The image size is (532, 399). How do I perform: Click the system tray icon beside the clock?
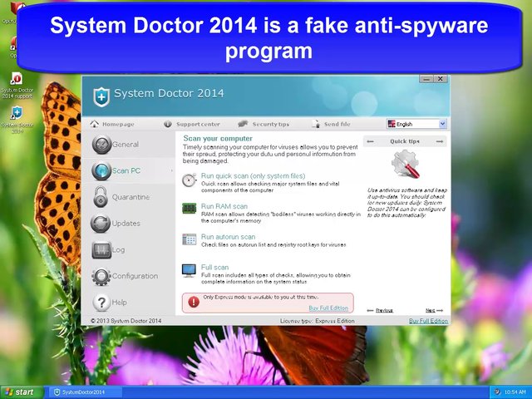click(x=497, y=392)
